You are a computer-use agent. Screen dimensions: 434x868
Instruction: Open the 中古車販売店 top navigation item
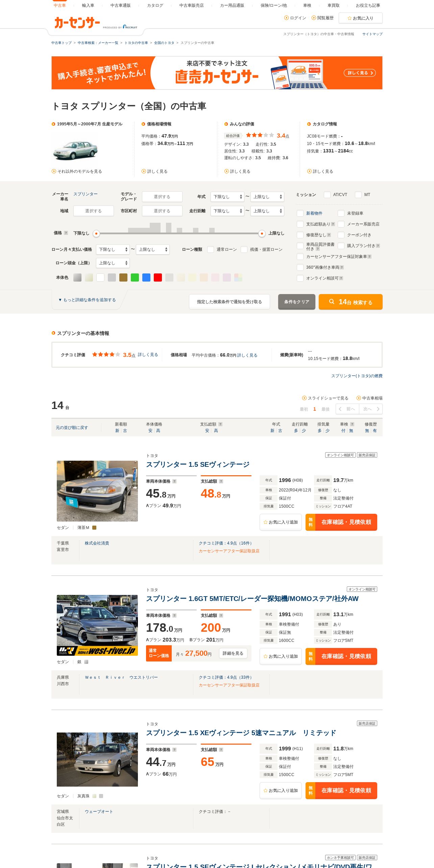click(191, 5)
